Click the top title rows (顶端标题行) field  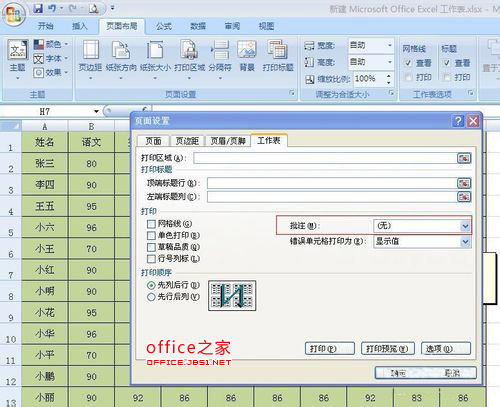tap(332, 183)
